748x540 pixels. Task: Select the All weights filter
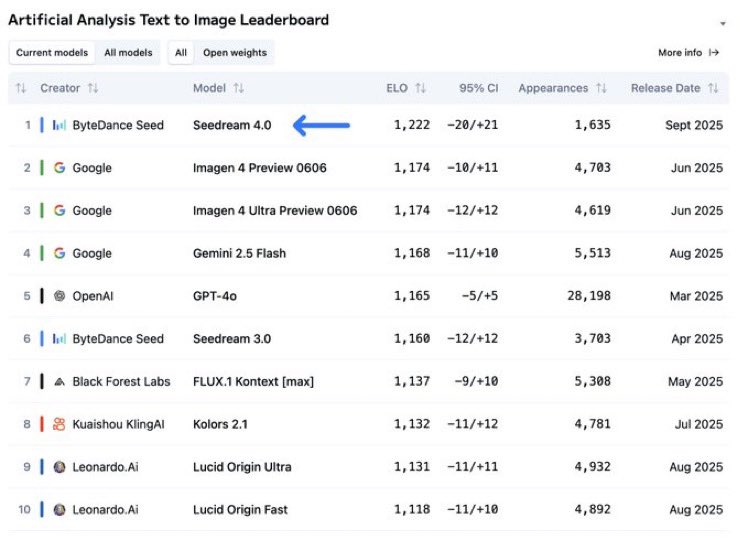click(x=181, y=52)
